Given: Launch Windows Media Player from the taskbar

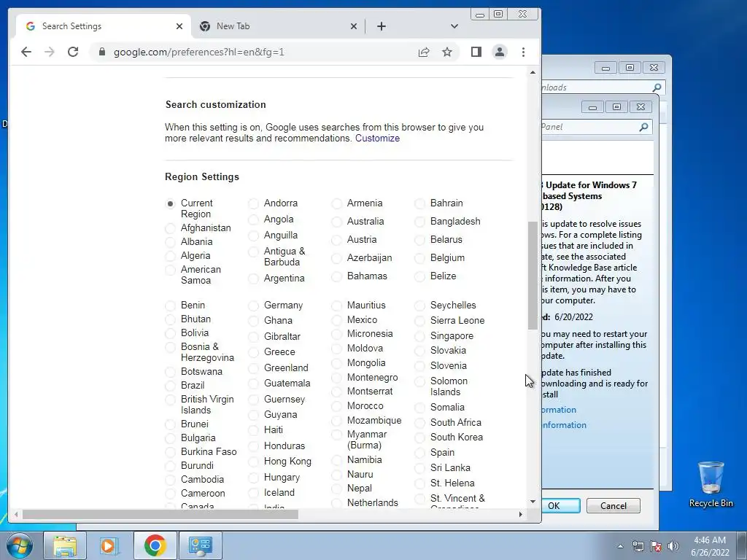Looking at the screenshot, I should tap(109, 545).
